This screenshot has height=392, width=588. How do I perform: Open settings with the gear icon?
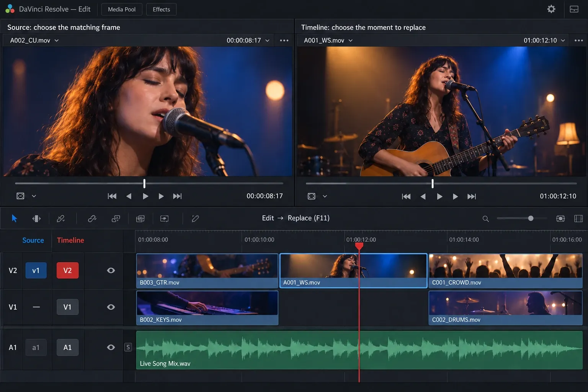pos(551,9)
